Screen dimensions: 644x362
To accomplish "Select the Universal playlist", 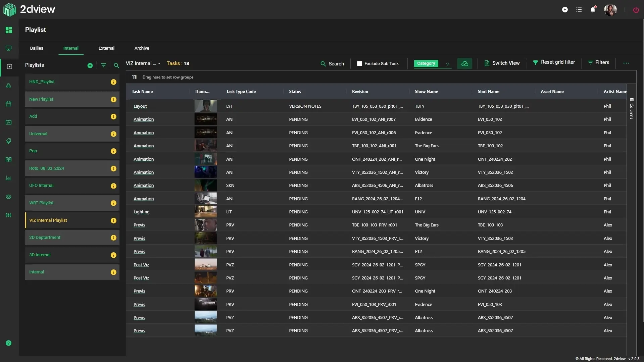I will tap(72, 134).
